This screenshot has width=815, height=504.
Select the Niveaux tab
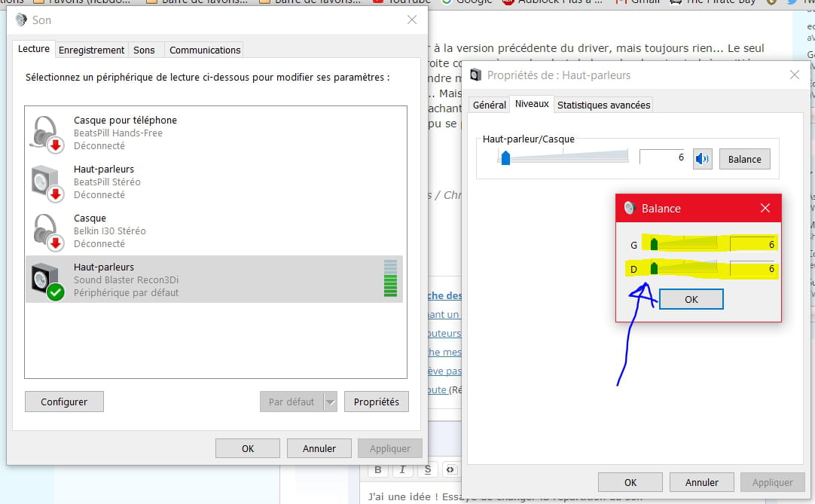tap(532, 104)
